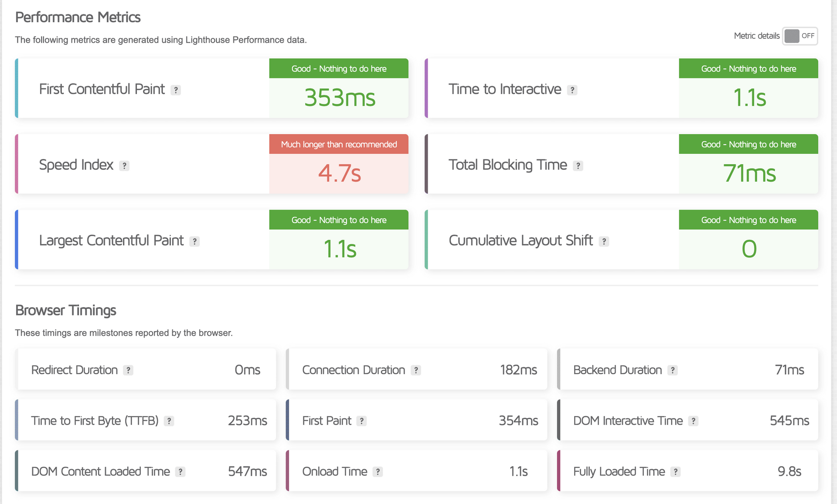Click the Total Blocking Time help icon
The image size is (837, 504).
click(578, 166)
